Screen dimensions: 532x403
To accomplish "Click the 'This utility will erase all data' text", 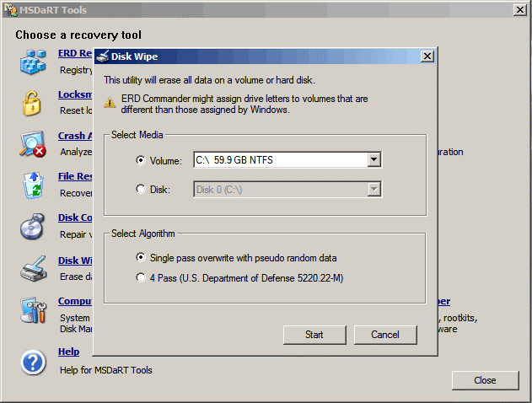I will (209, 80).
